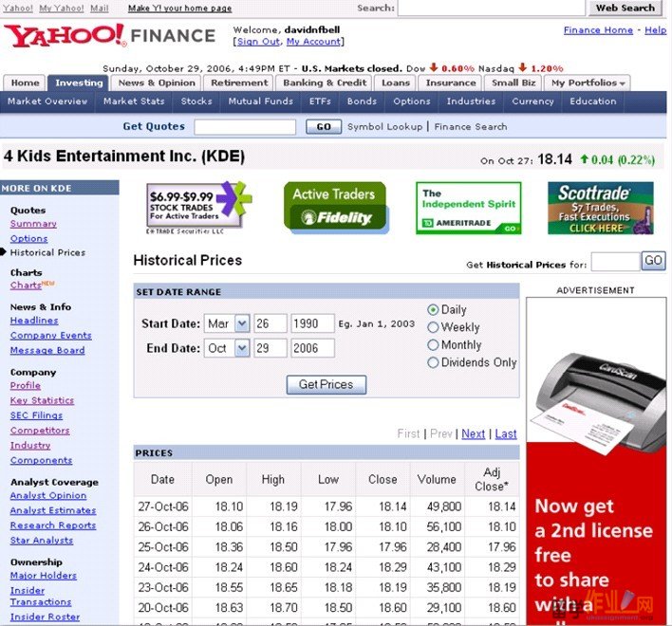
Task: Open the Summary link in sidebar
Action: tap(33, 224)
